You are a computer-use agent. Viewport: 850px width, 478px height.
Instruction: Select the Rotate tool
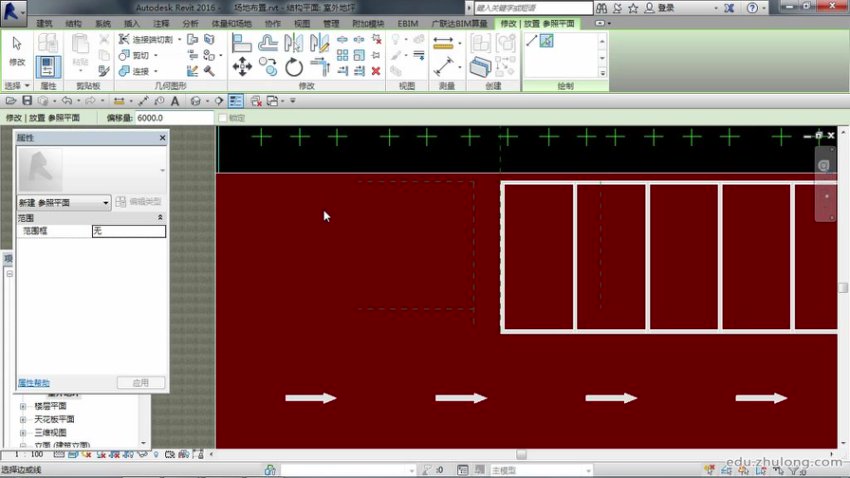(294, 68)
